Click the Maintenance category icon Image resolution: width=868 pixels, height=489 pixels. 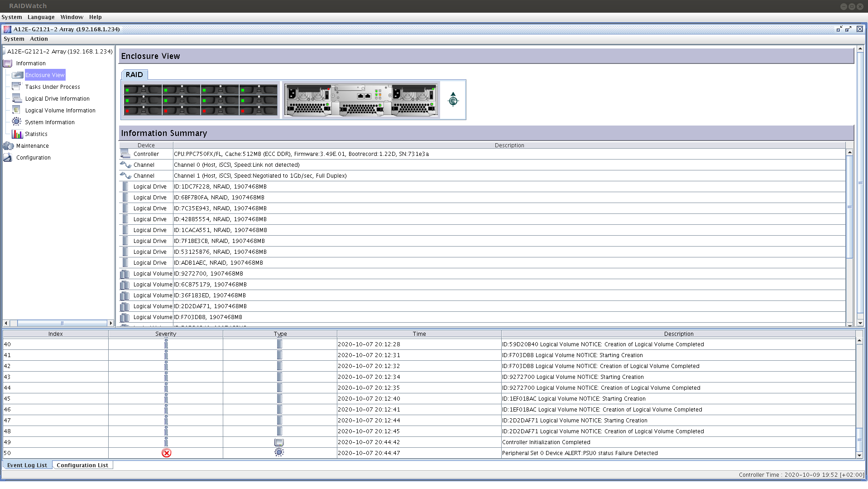[8, 146]
